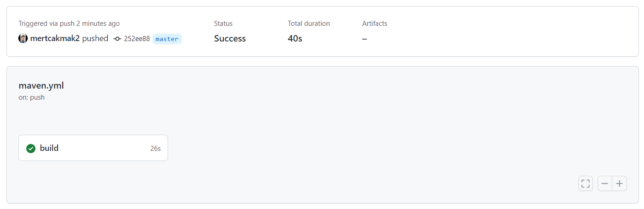Image resolution: width=644 pixels, height=209 pixels.
Task: Click the commit icon beside 252ee88
Action: [x=117, y=39]
